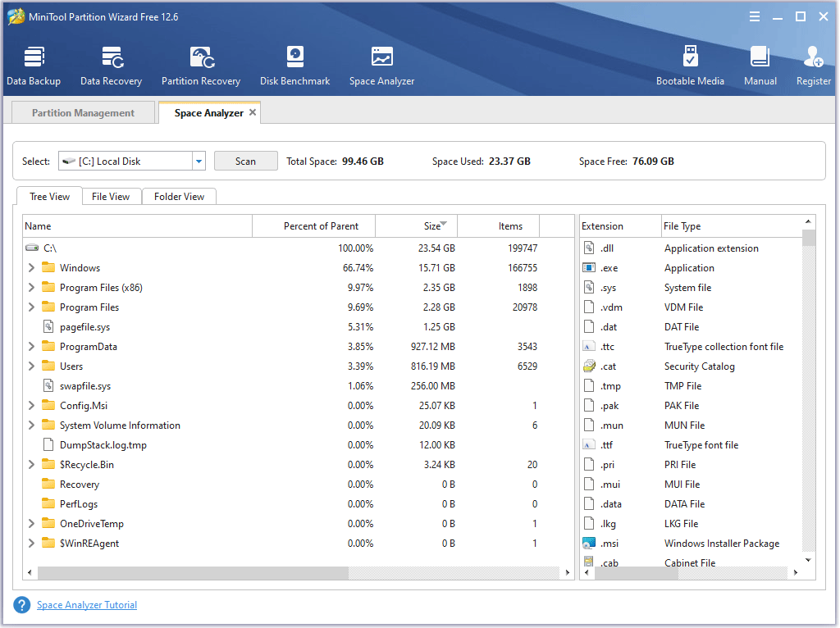
Task: Select the .vdm VDM File row
Action: coord(691,307)
